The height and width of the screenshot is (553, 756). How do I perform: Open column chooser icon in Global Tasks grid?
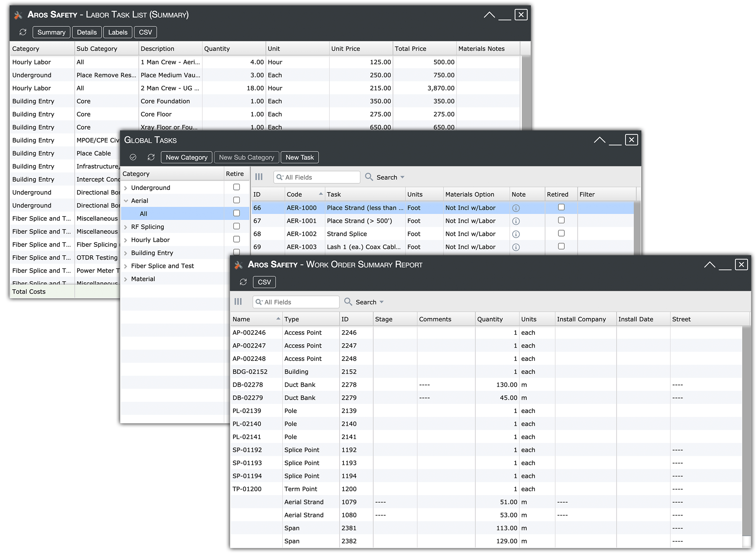pos(259,177)
